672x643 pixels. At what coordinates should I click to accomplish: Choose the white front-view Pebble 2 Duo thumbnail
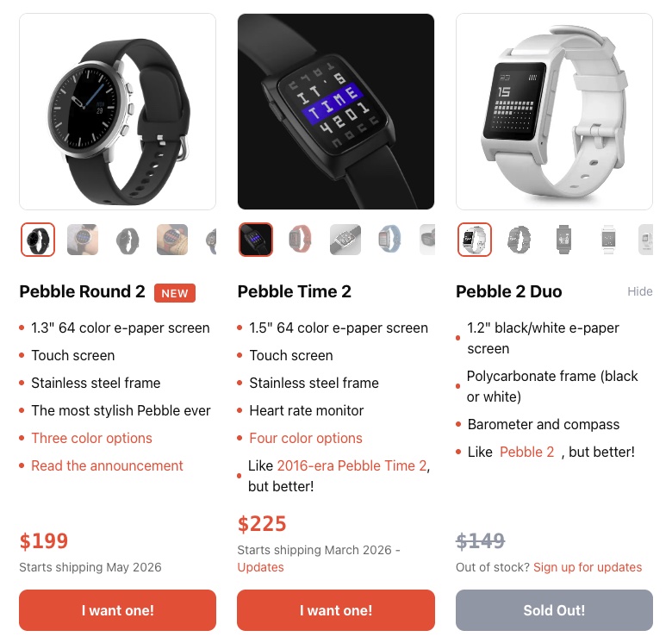608,240
